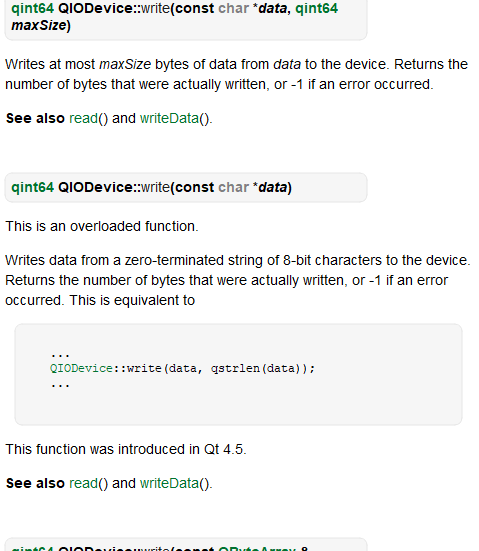The image size is (479, 551).
Task: Click QIODevice link inside the code snippet
Action: [x=81, y=369]
